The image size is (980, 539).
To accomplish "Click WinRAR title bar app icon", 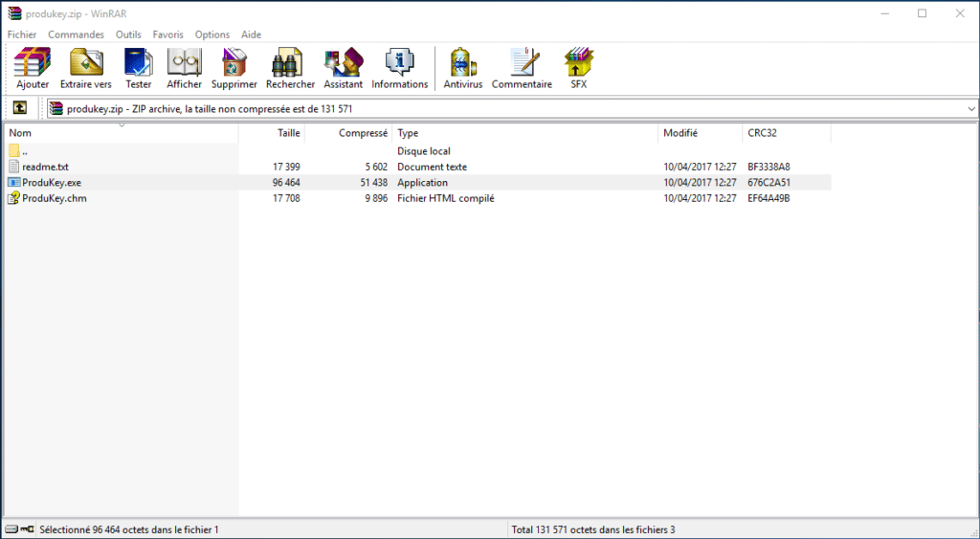I will [15, 13].
